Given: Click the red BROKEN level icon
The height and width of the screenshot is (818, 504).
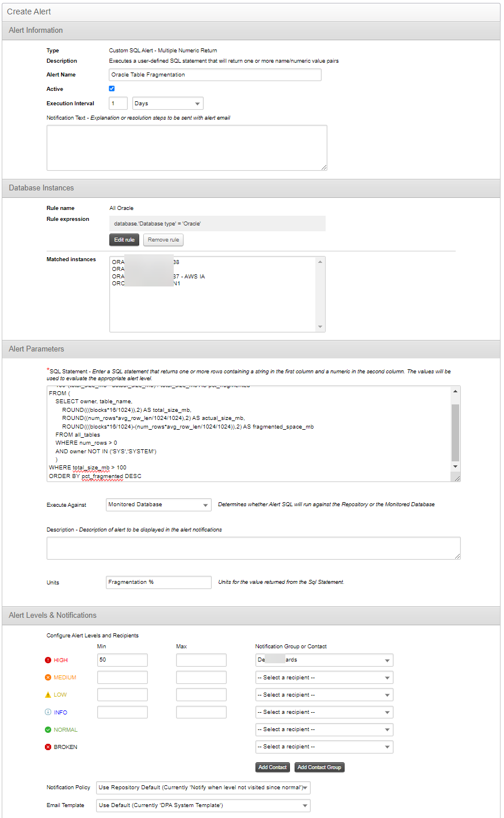Looking at the screenshot, I should [48, 747].
